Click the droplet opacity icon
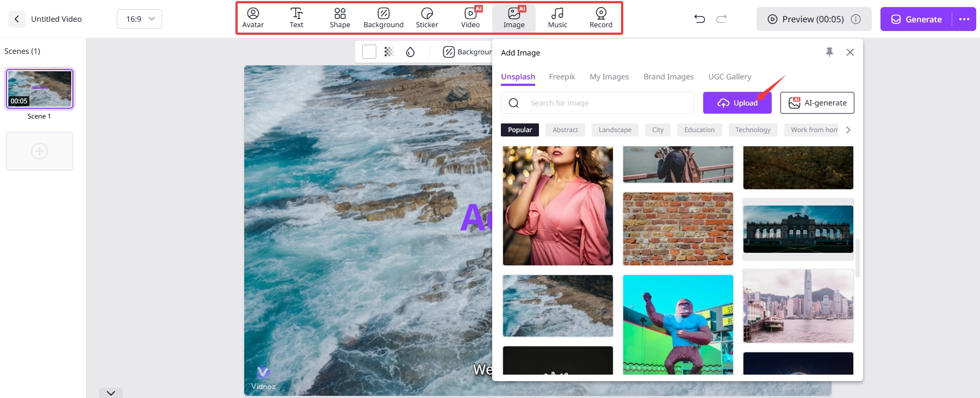 (411, 52)
